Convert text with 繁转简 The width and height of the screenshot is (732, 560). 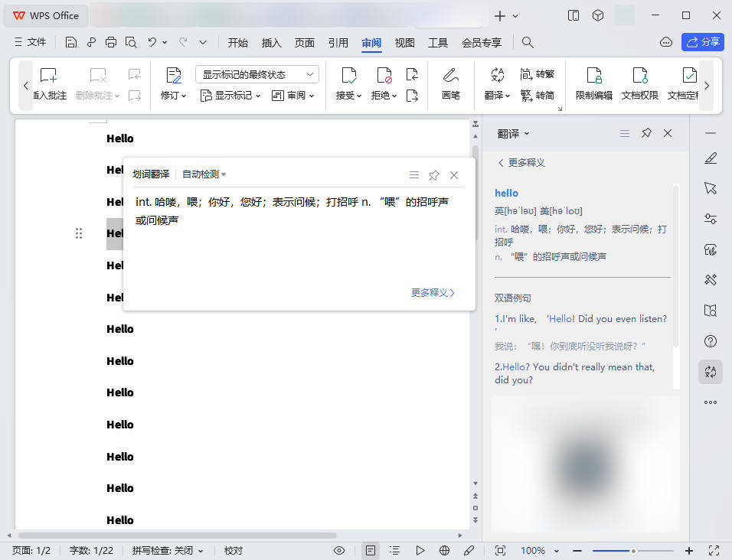(537, 96)
